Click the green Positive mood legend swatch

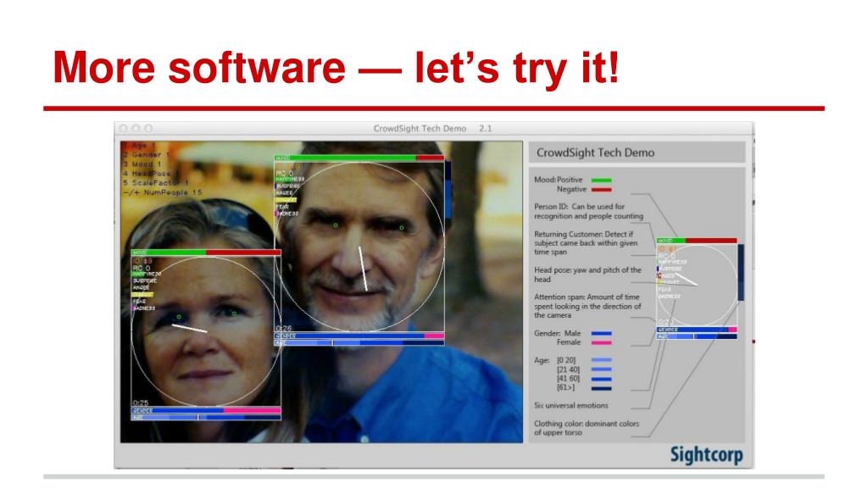[601, 180]
